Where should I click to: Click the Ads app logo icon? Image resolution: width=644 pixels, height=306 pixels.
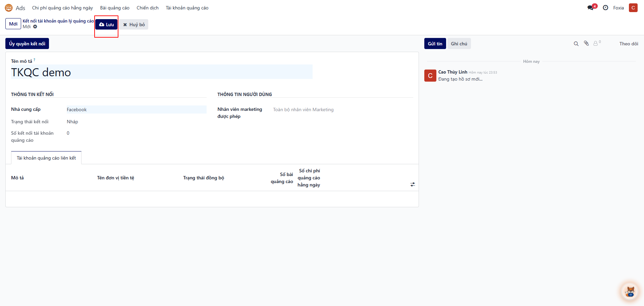coord(9,8)
